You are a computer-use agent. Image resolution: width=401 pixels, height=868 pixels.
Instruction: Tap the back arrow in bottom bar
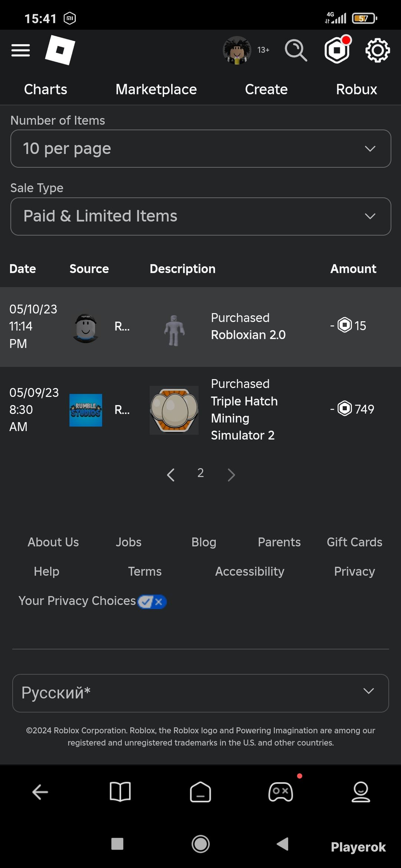point(40,792)
